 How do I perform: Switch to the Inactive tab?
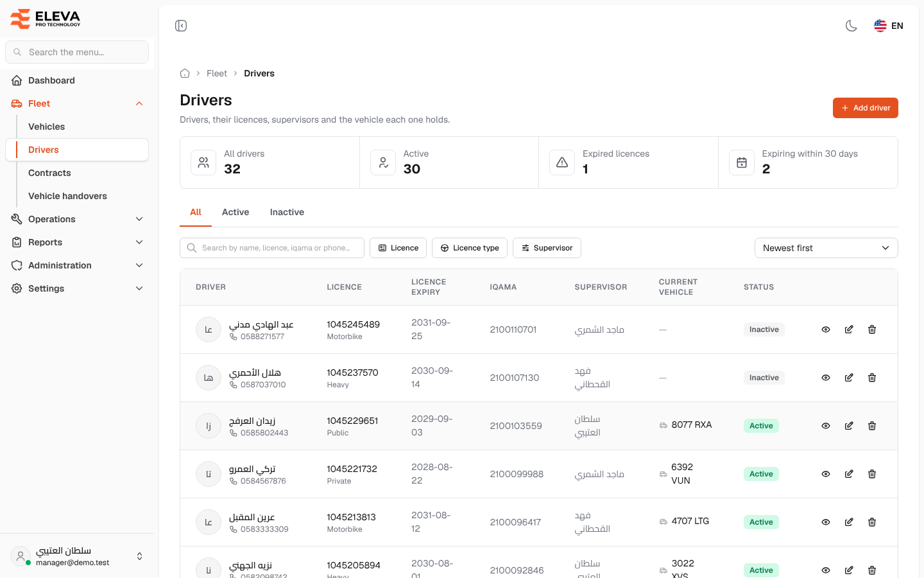(287, 212)
